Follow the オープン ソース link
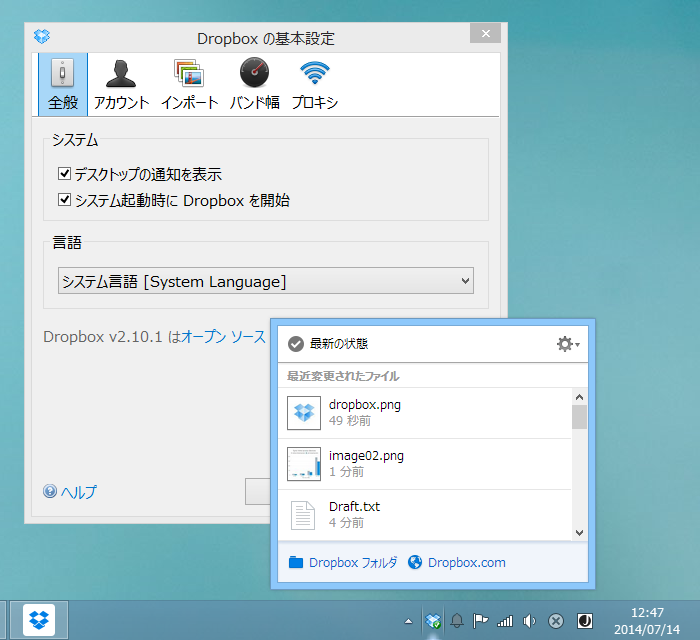 click(224, 337)
